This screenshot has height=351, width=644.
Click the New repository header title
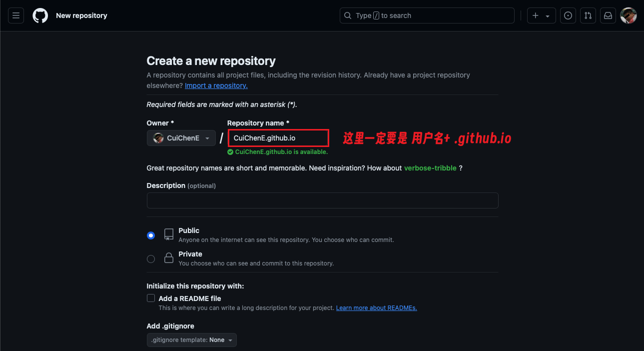click(x=81, y=15)
